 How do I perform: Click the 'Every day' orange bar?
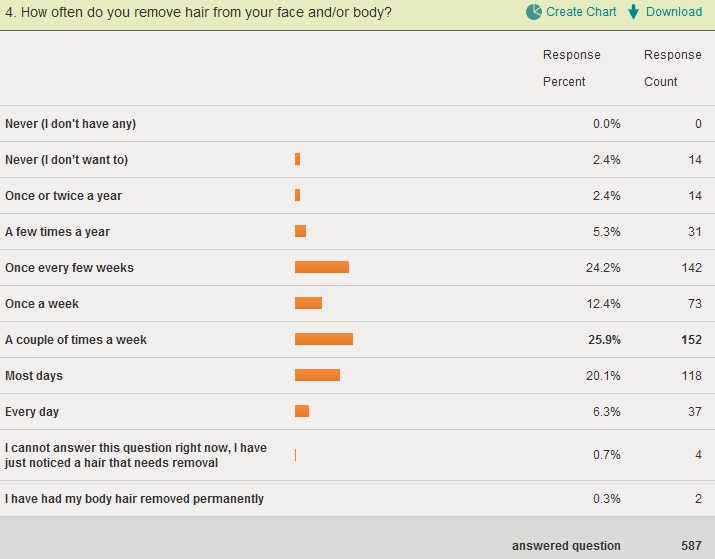[302, 411]
